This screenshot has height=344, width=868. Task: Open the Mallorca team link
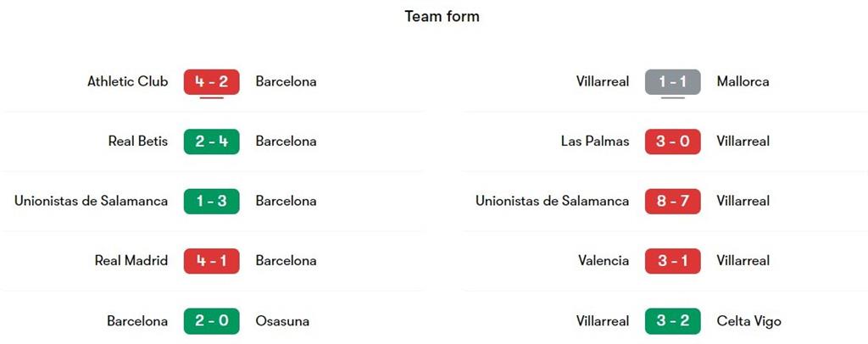click(x=743, y=82)
